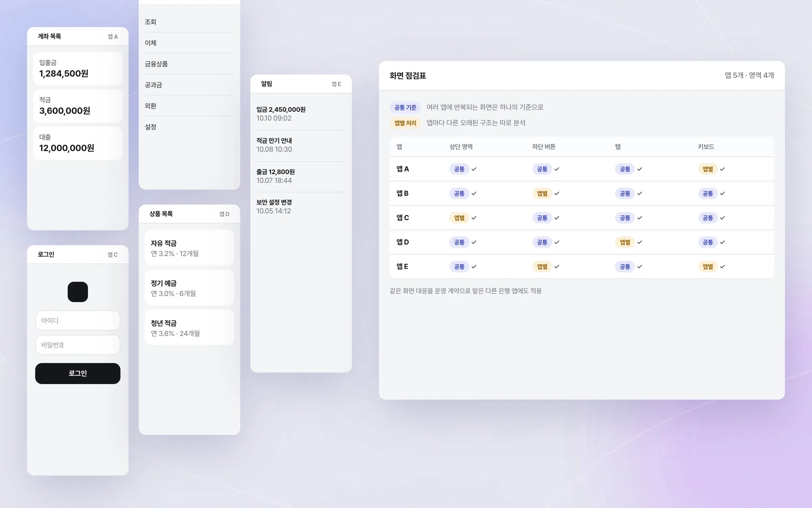812x508 pixels.
Task: Click 앱 D's 탭 앱별 badge
Action: click(625, 242)
